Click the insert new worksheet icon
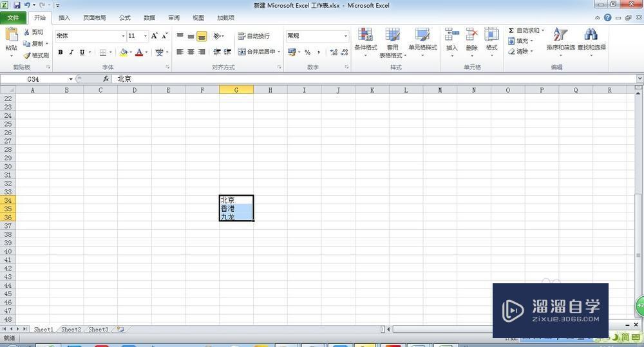Viewport: 644px width, 347px height. pos(120,330)
